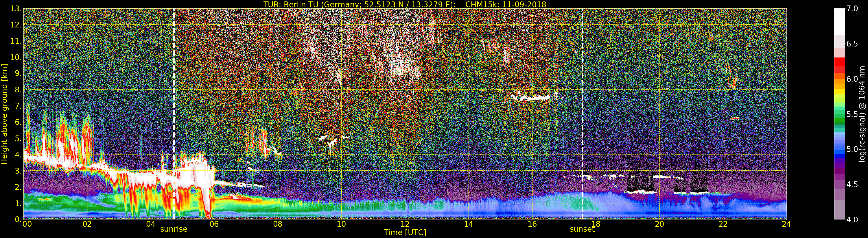Click the '3.' height axis tick label
The image size is (868, 238).
(18, 171)
